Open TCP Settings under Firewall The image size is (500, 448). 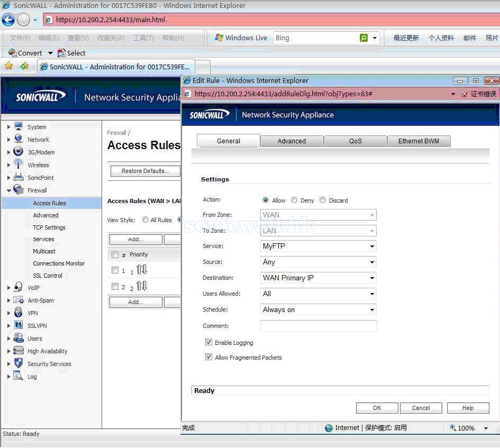pos(49,227)
